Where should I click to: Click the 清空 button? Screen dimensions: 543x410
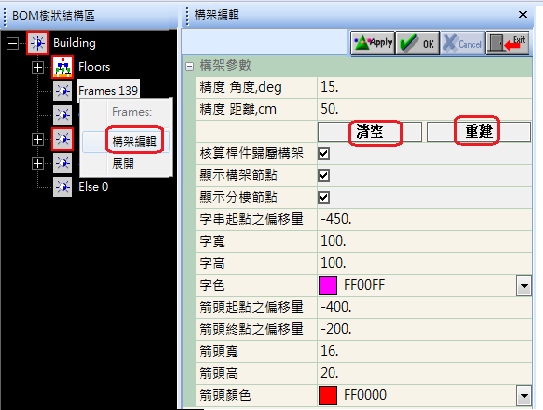coord(370,132)
